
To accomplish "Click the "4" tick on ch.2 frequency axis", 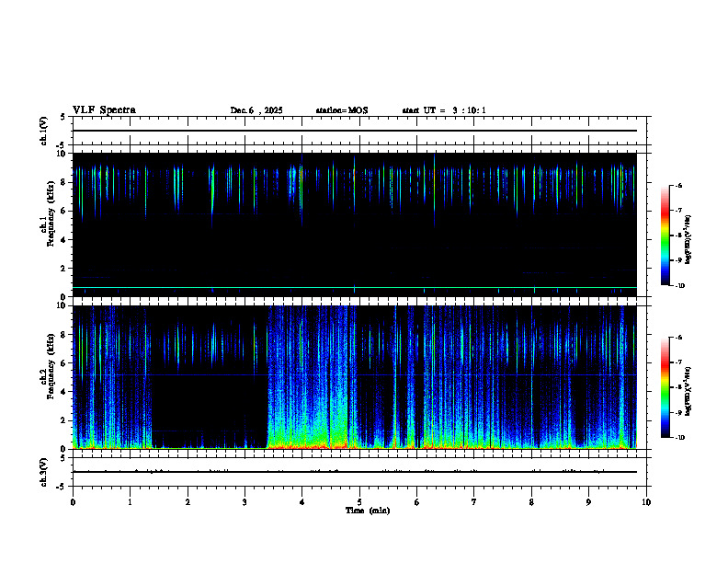I will [64, 392].
